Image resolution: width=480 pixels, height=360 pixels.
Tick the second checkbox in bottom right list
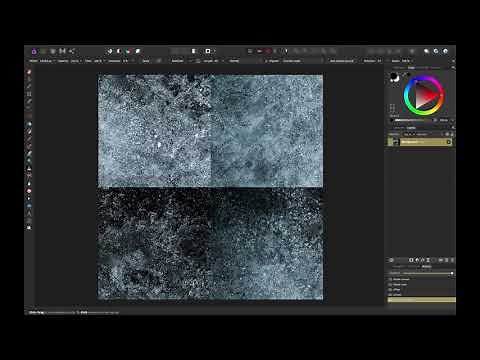[390, 285]
